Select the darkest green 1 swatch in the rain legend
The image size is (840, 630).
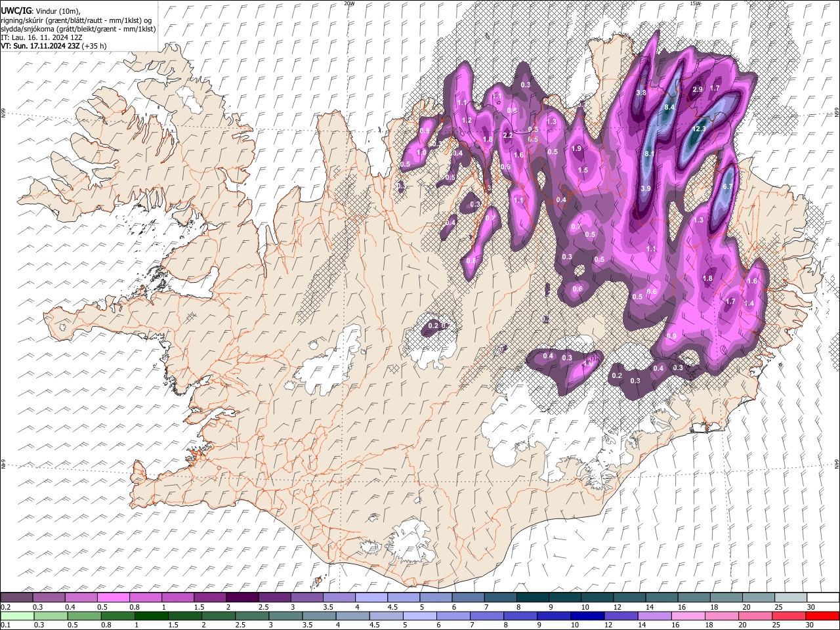(151, 616)
